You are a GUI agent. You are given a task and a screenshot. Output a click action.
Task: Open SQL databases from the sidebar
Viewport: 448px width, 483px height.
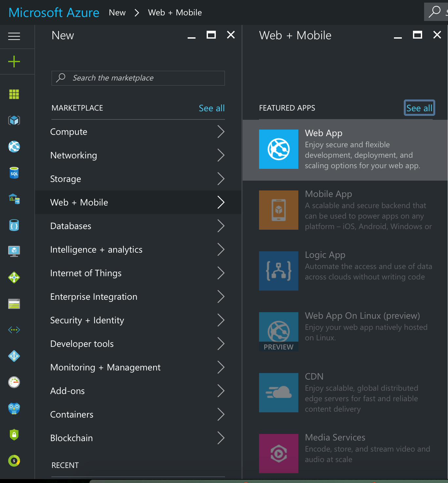tap(14, 173)
